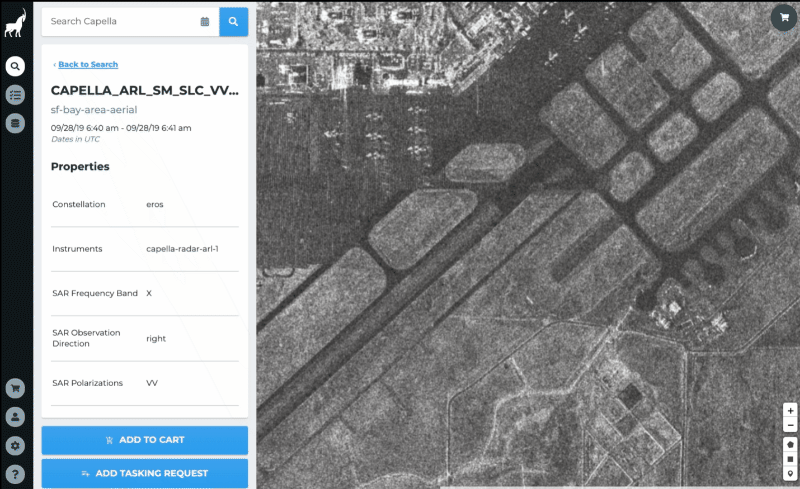
Task: Open the help question mark icon
Action: coord(15,474)
